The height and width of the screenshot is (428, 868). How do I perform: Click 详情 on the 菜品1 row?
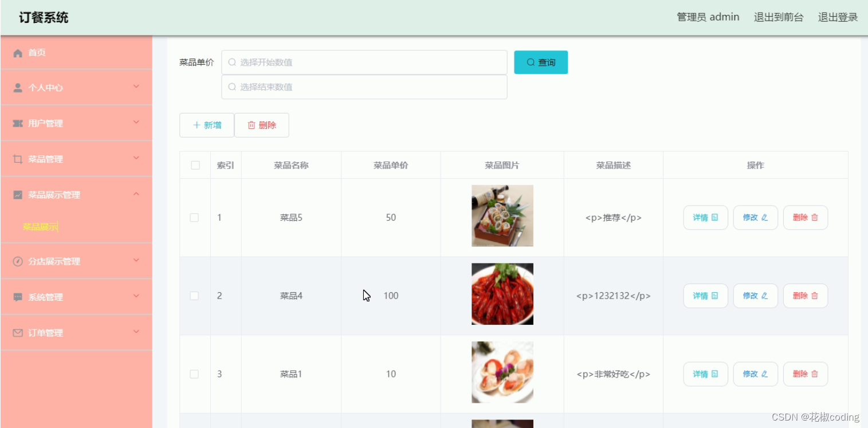click(x=705, y=374)
